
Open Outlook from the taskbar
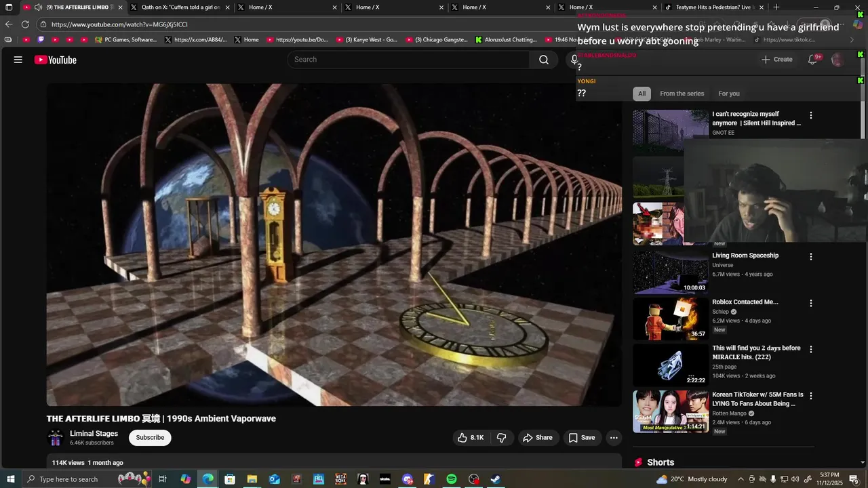(x=274, y=479)
